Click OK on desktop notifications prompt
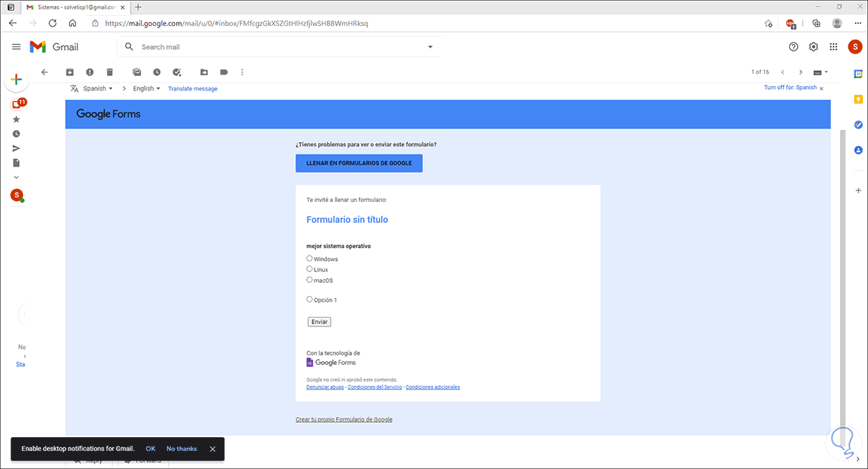The image size is (868, 469). pos(150,449)
